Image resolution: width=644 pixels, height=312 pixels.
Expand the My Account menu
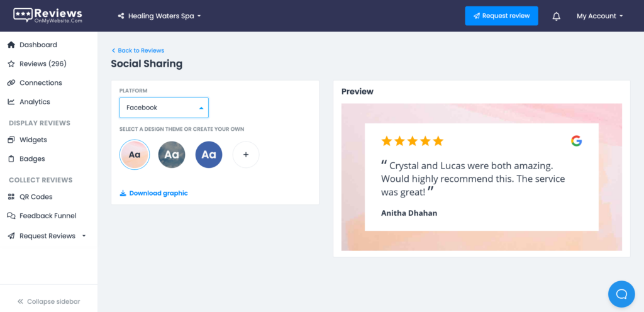599,16
